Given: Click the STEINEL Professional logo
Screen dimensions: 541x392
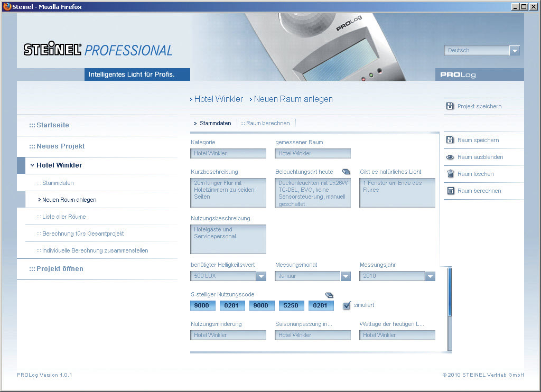Looking at the screenshot, I should pos(98,50).
